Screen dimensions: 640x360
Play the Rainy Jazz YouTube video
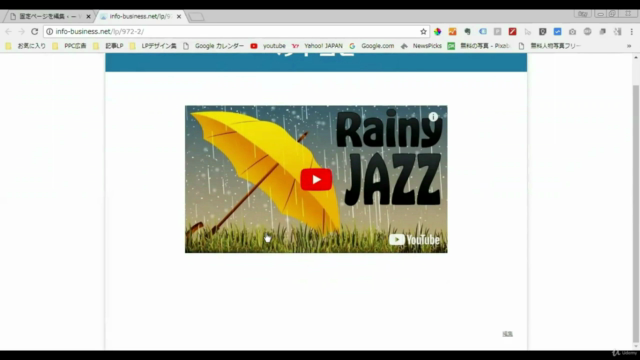click(316, 179)
